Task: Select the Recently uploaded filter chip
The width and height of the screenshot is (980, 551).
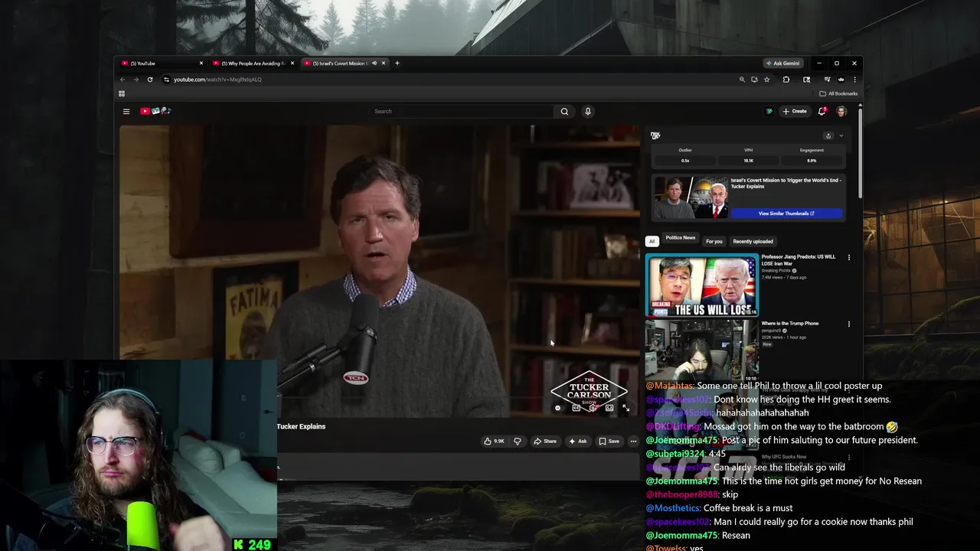Action: (753, 241)
